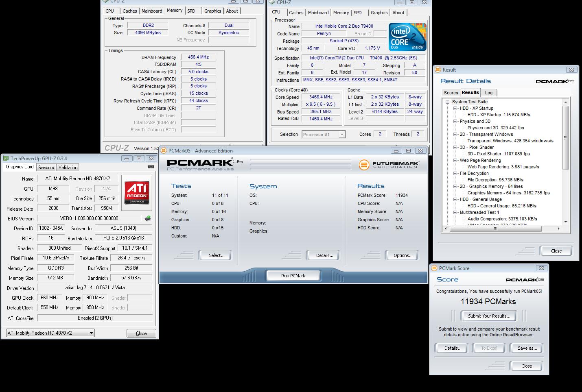
Task: Click the Close button in GPU-Z
Action: 141,333
